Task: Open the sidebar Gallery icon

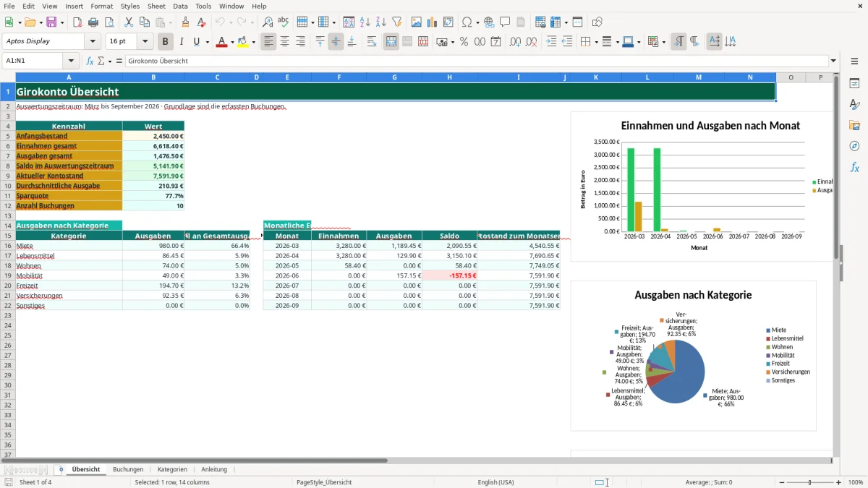Action: click(854, 125)
